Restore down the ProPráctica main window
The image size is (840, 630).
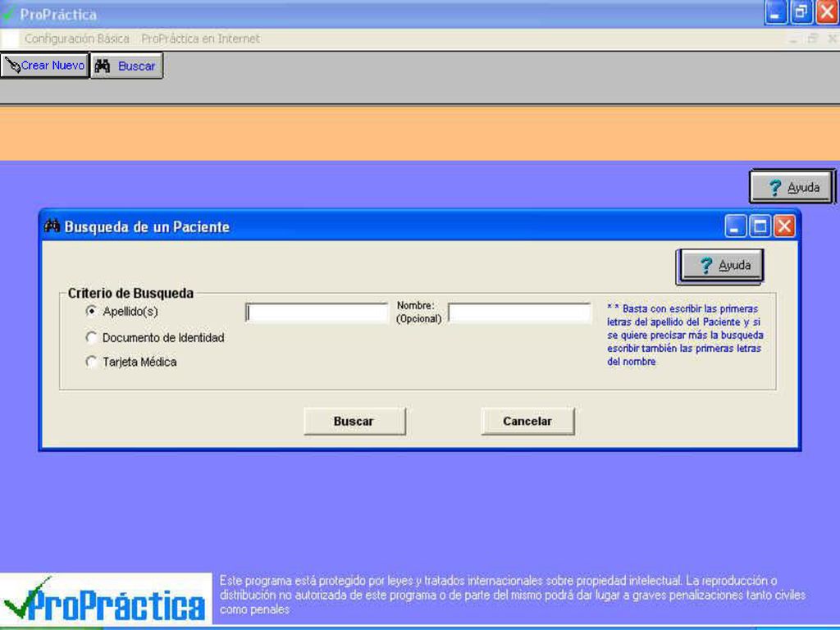pos(801,13)
